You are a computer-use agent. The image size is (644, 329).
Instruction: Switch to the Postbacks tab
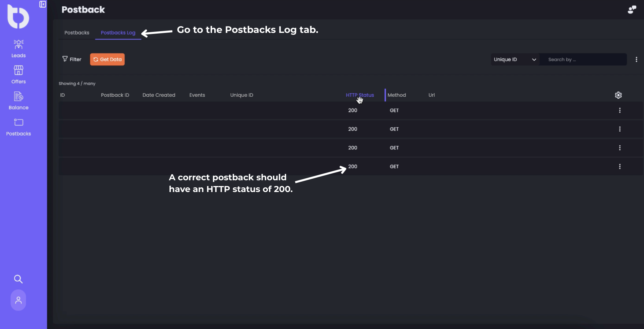click(x=76, y=33)
